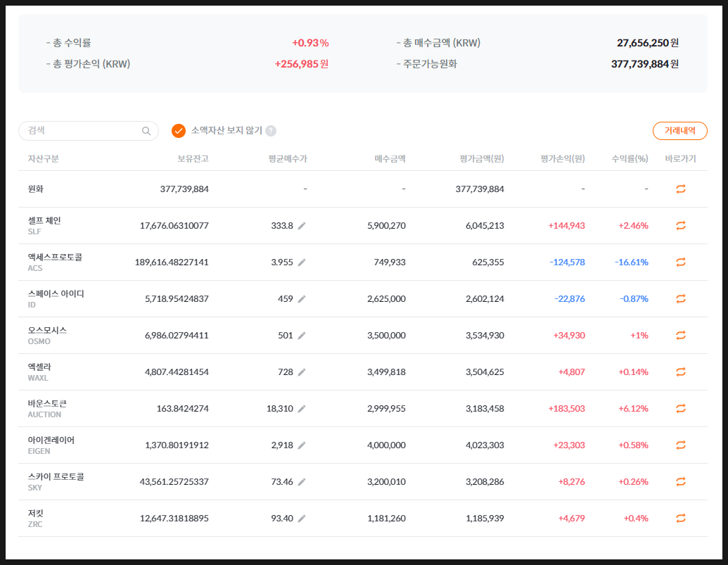Edit the AUCTION average buy price 18,310
This screenshot has height=565, width=728.
(x=302, y=409)
